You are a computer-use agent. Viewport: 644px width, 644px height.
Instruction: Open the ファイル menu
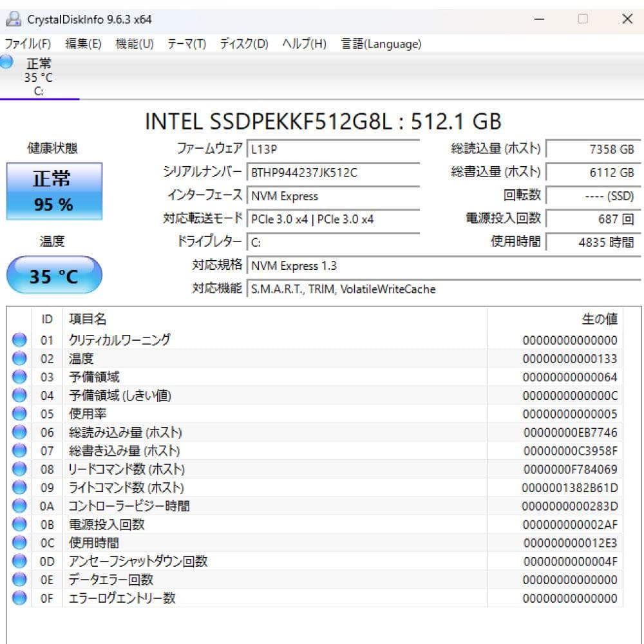pyautogui.click(x=26, y=44)
